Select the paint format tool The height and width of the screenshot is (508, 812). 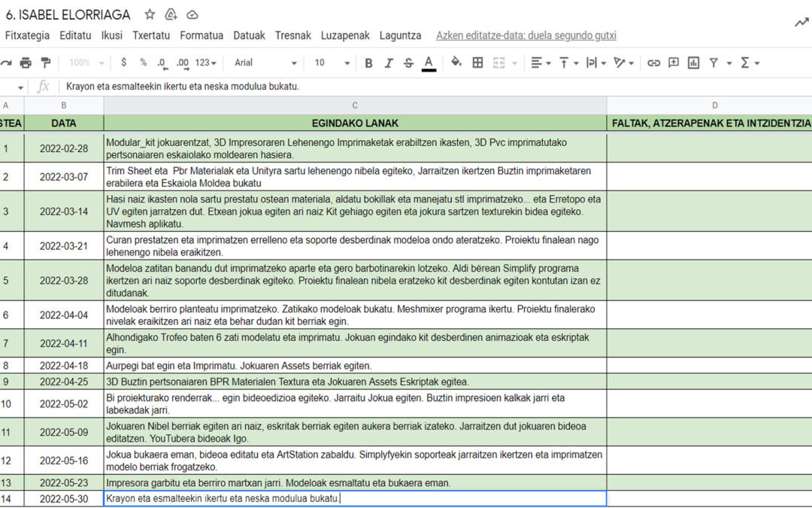click(x=46, y=62)
